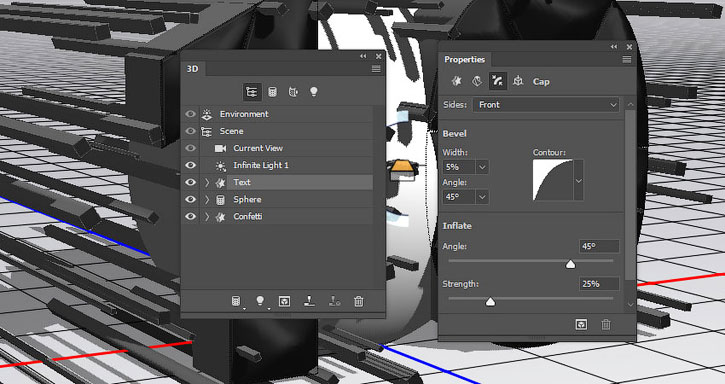Hide Infinite Light 1

[x=190, y=165]
